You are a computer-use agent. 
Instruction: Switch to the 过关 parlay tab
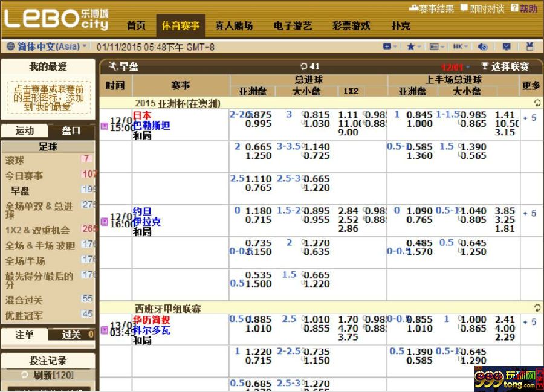click(71, 335)
